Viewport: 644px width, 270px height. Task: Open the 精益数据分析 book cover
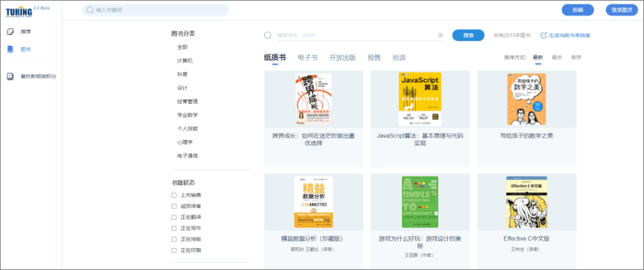[x=313, y=202]
